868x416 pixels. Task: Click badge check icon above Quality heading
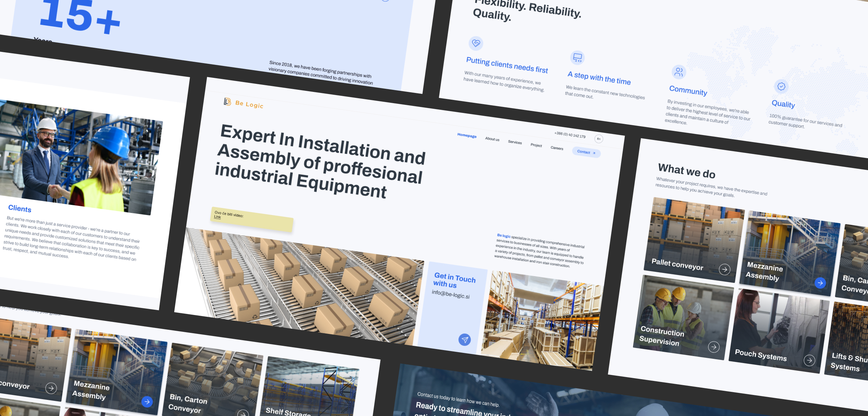click(781, 86)
